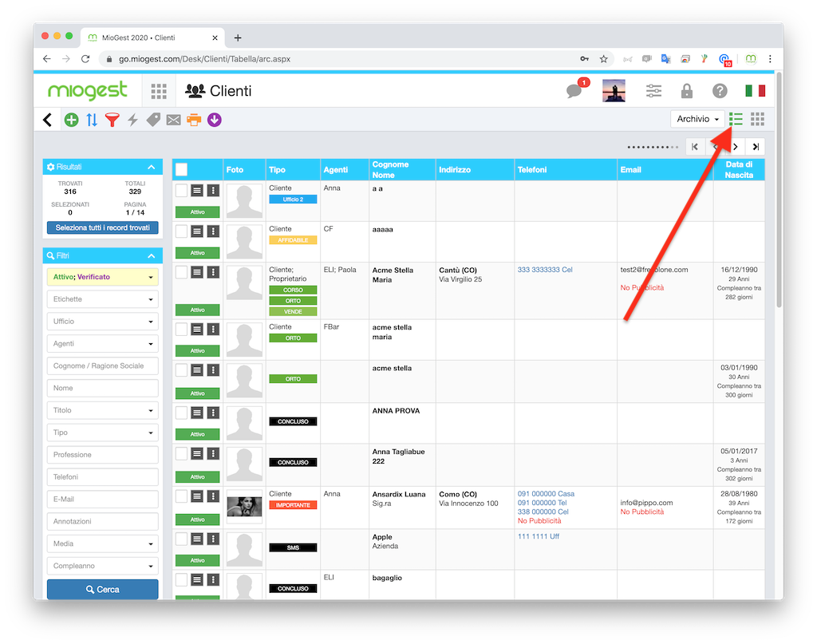The height and width of the screenshot is (644, 817).
Task: Click the Cognome / Ragione Sociale field
Action: click(103, 365)
